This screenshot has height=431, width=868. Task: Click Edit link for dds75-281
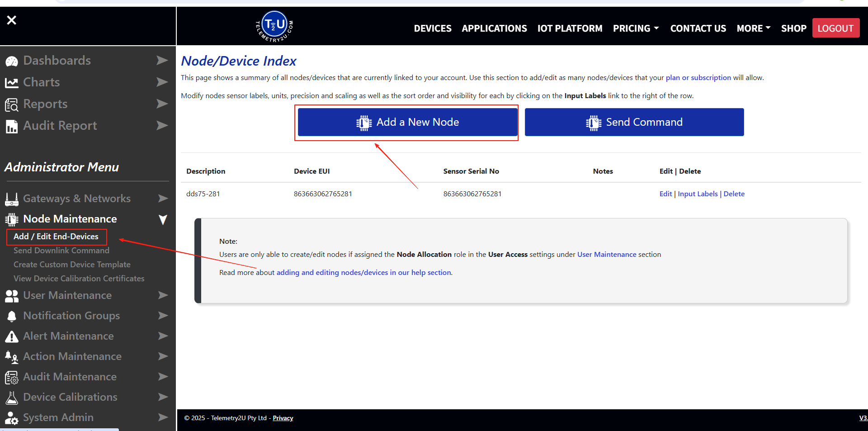(665, 194)
